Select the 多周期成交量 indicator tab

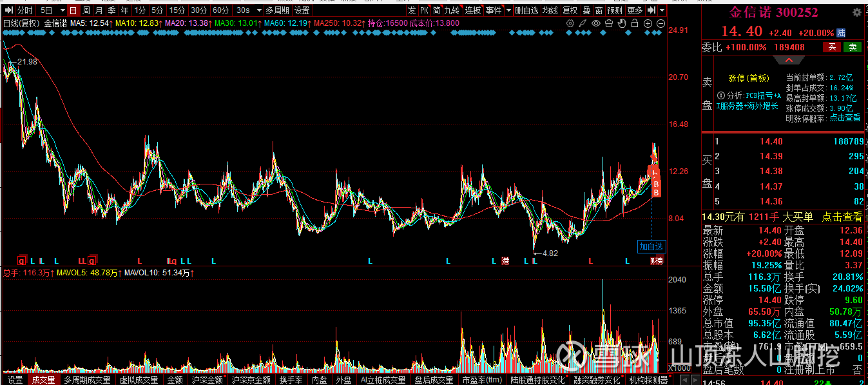click(x=88, y=380)
